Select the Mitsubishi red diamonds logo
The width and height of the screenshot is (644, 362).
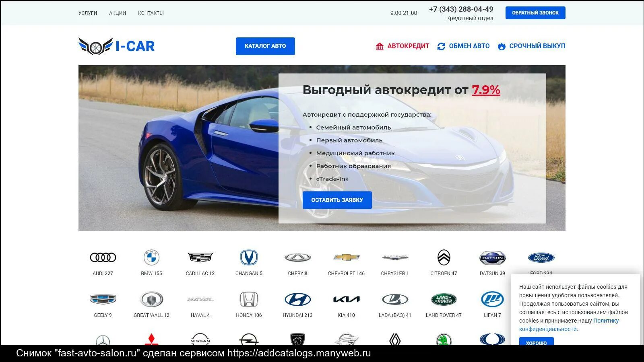click(151, 339)
